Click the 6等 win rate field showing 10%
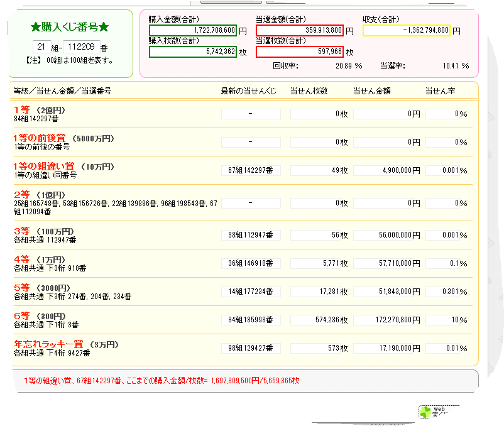 coord(447,320)
